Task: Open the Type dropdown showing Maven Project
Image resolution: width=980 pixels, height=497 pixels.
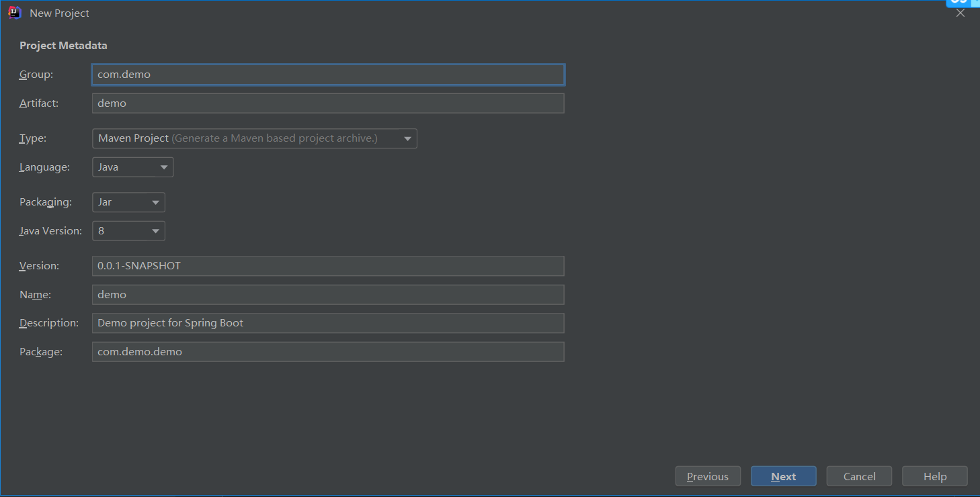Action: coord(255,138)
